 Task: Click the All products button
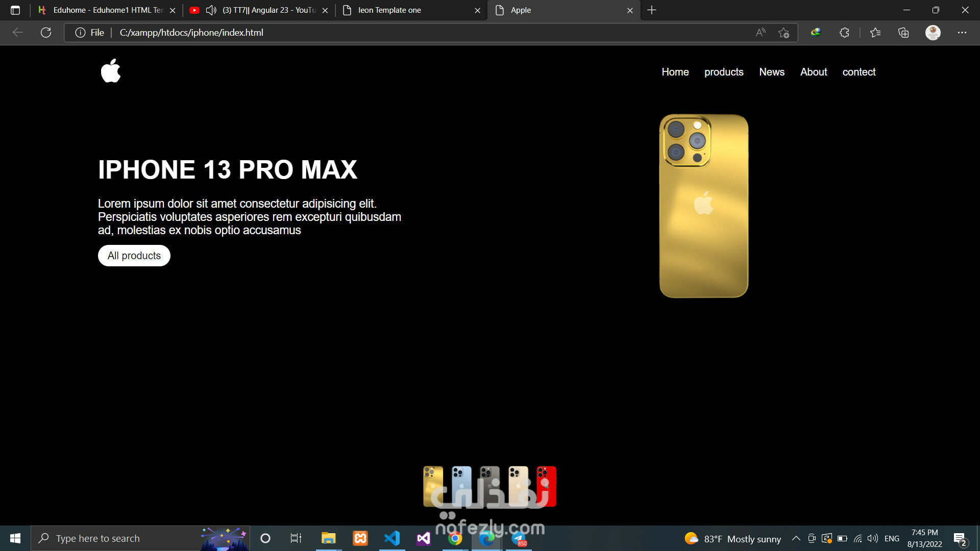pos(134,256)
